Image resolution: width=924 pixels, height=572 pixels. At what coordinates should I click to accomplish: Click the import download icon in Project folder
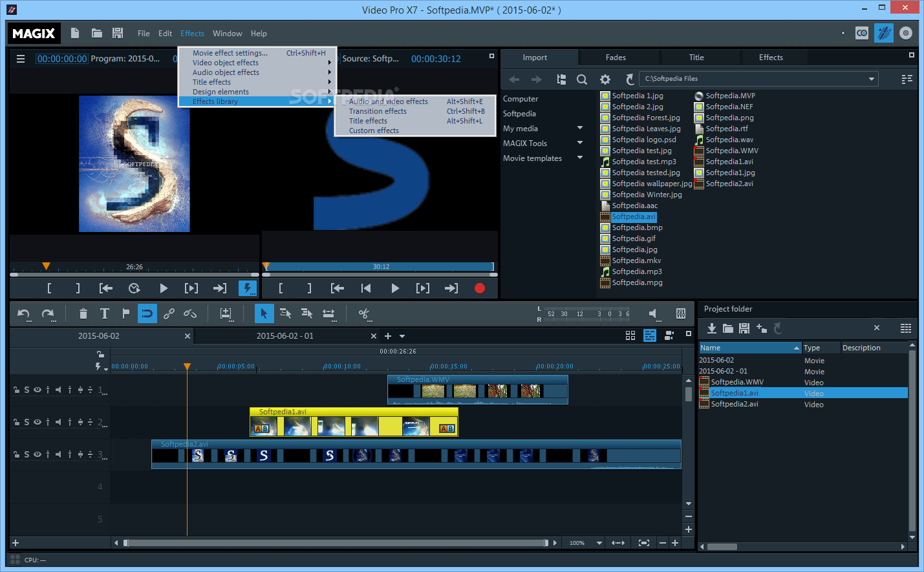point(711,328)
